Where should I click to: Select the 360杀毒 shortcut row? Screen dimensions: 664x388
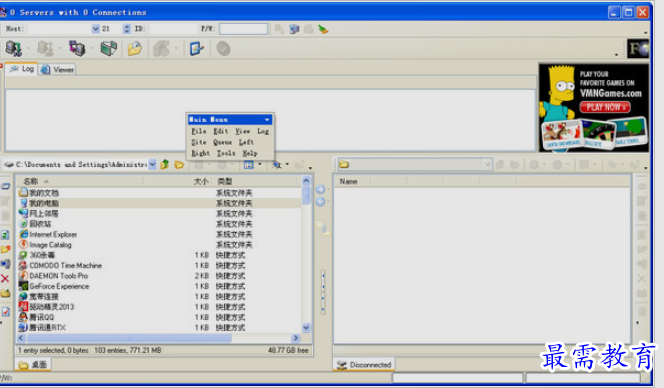pos(159,255)
